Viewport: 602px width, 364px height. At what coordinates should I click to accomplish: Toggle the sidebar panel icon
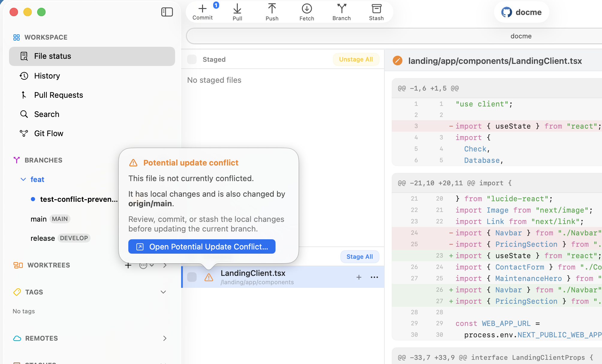(x=167, y=12)
